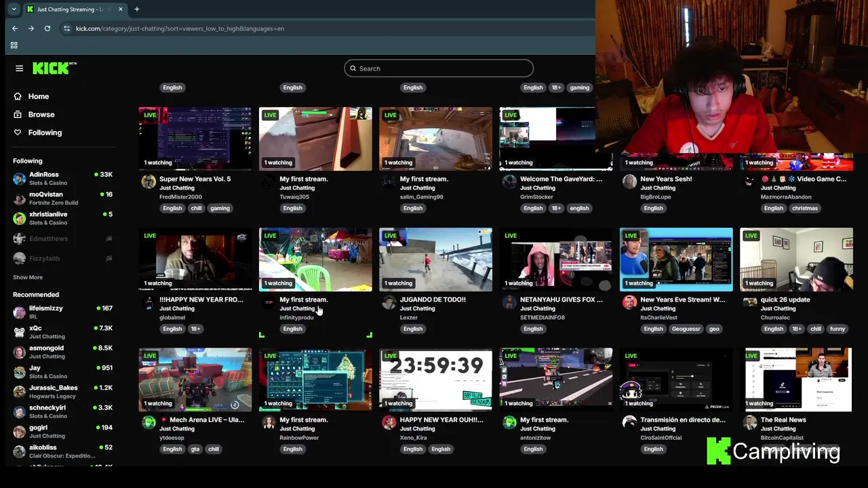Reload the page with refresh icon
The height and width of the screenshot is (488, 868).
(x=47, y=28)
